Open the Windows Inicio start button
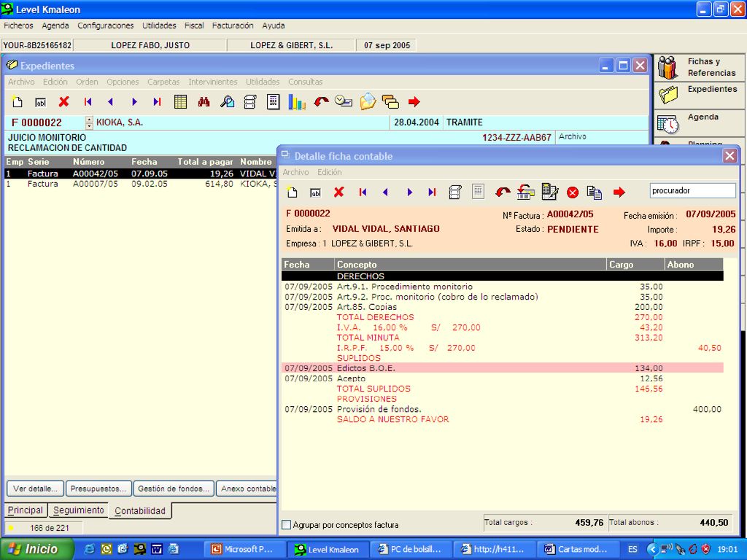The height and width of the screenshot is (560, 747). pos(37,549)
